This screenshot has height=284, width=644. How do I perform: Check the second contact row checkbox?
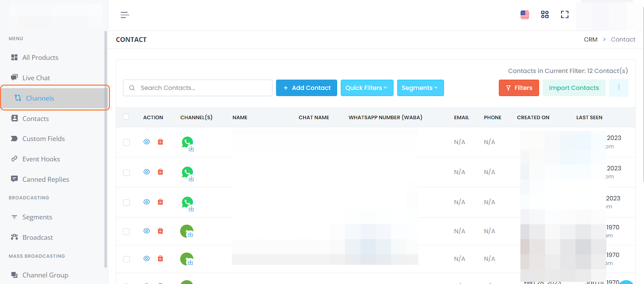coord(126,172)
